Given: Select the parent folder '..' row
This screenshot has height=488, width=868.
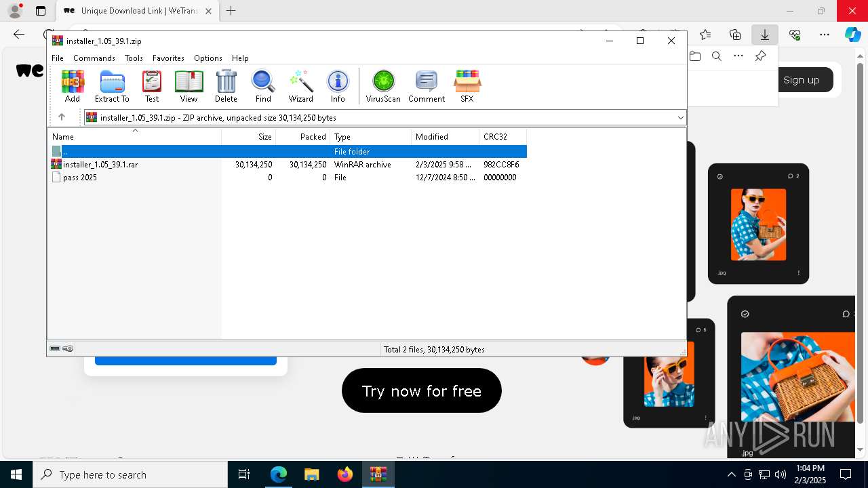Looking at the screenshot, I should point(288,152).
